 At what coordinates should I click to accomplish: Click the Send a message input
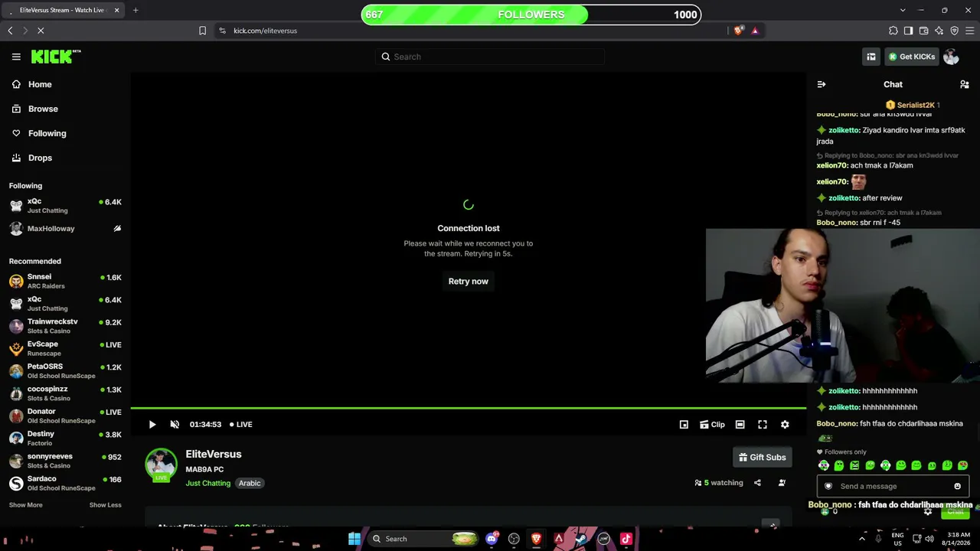point(893,486)
